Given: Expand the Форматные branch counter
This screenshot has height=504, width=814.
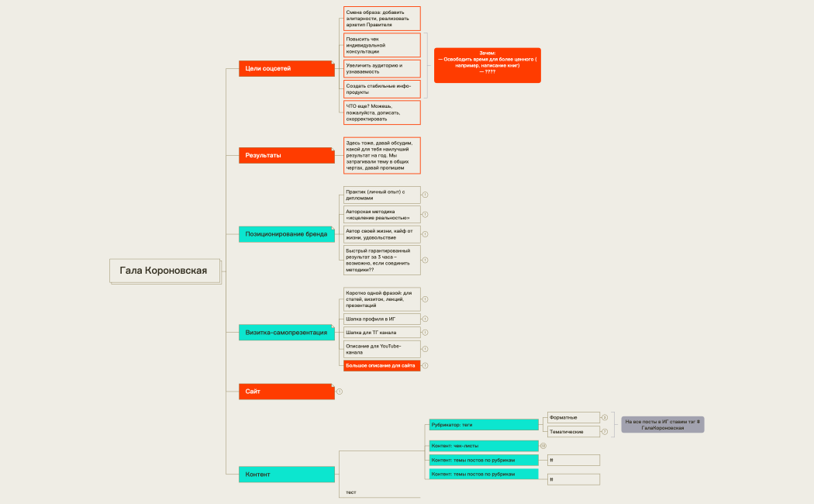Looking at the screenshot, I should coord(605,417).
